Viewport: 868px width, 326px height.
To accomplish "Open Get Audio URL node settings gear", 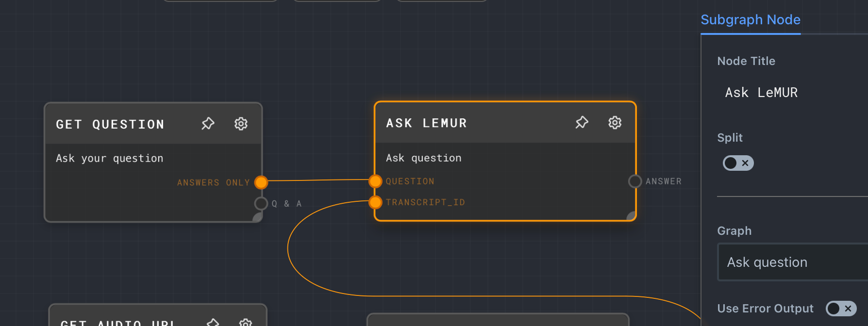I will tap(246, 323).
